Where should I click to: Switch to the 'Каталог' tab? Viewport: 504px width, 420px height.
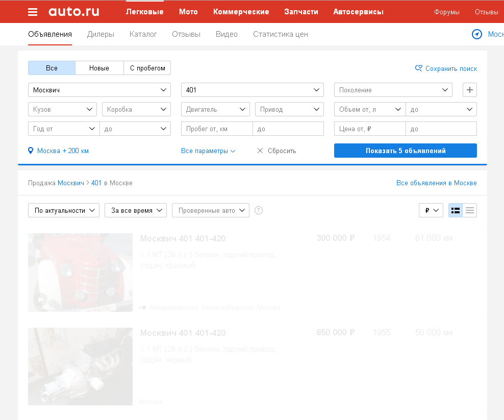[x=143, y=34]
